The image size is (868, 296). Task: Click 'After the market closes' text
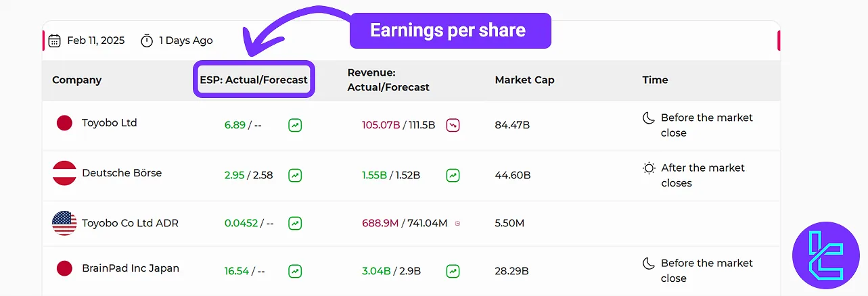(x=703, y=175)
